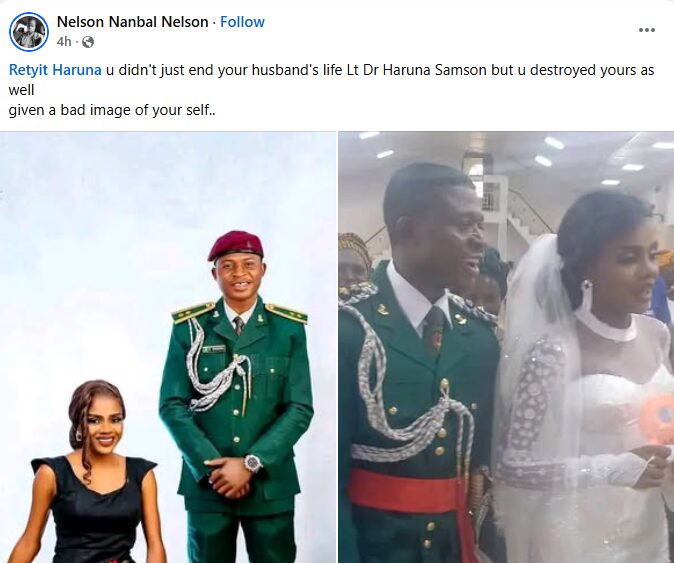This screenshot has width=674, height=563.
Task: Click the wristwatch on the soldier's hand
Action: (x=253, y=463)
